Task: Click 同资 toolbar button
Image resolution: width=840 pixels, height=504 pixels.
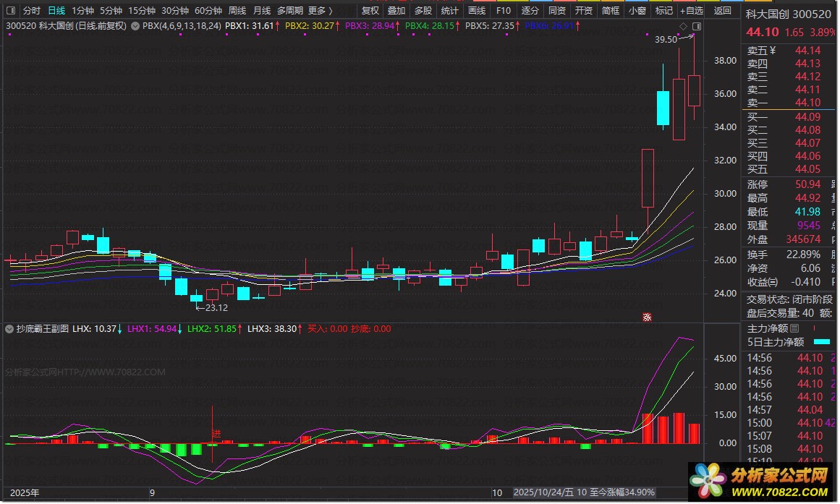Action: [557, 10]
